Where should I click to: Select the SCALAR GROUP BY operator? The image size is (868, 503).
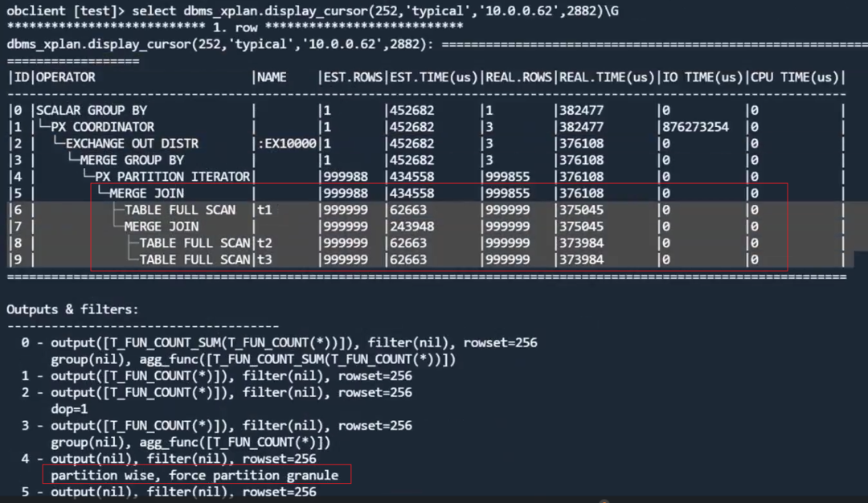coord(92,111)
